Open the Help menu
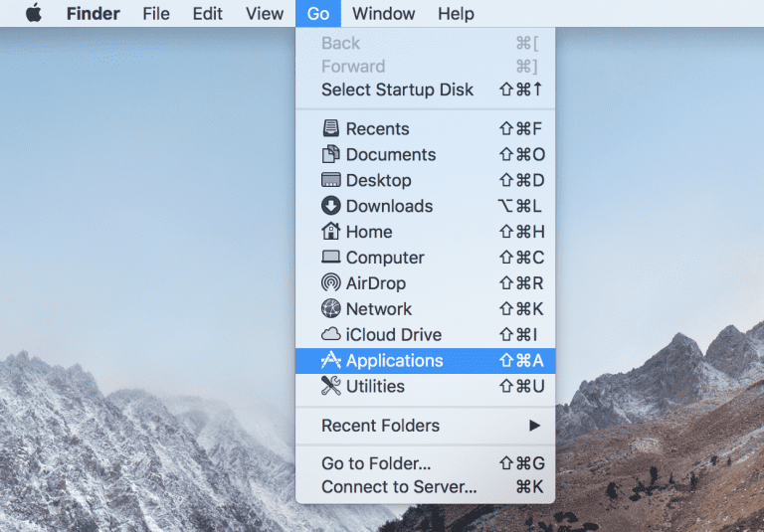The height and width of the screenshot is (532, 764). 456,14
